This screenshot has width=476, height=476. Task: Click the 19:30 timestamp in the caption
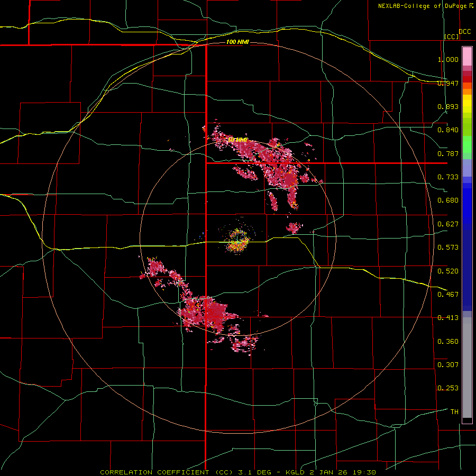pos(365,472)
